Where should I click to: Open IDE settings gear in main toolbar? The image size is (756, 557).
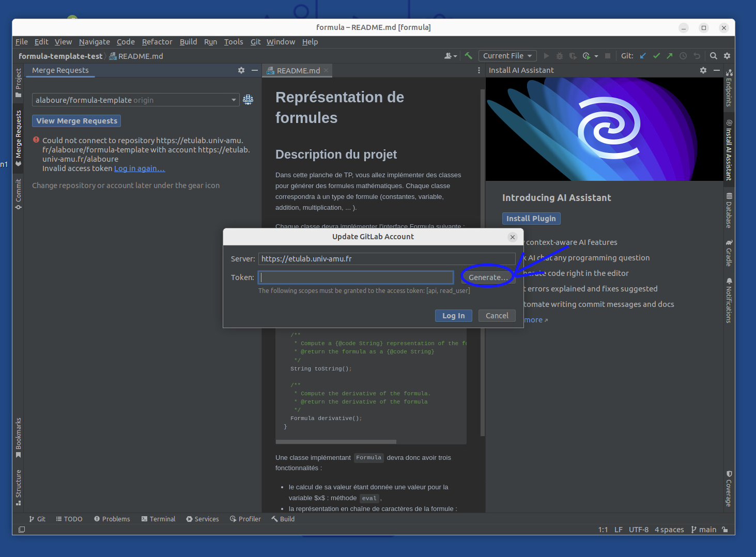pyautogui.click(x=727, y=56)
